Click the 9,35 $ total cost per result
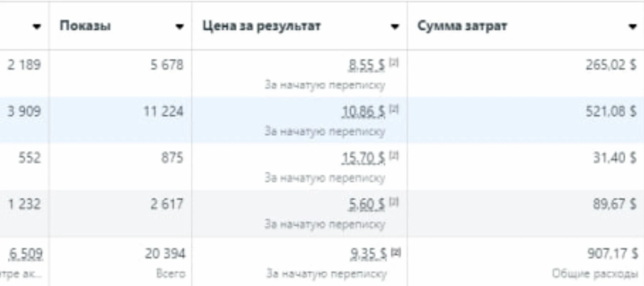This screenshot has width=644, height=286. pyautogui.click(x=369, y=254)
